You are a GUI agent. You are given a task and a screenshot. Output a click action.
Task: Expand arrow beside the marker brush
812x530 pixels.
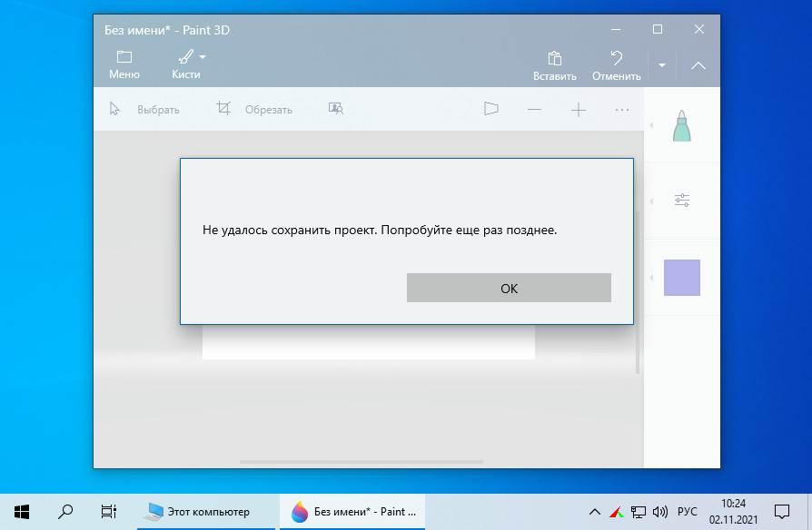[651, 125]
